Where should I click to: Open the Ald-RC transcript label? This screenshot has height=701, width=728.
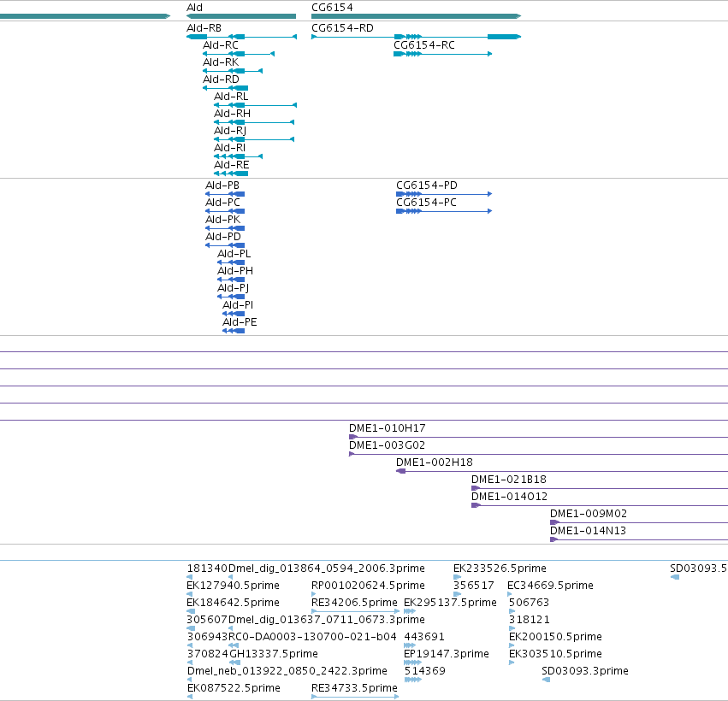coord(221,45)
